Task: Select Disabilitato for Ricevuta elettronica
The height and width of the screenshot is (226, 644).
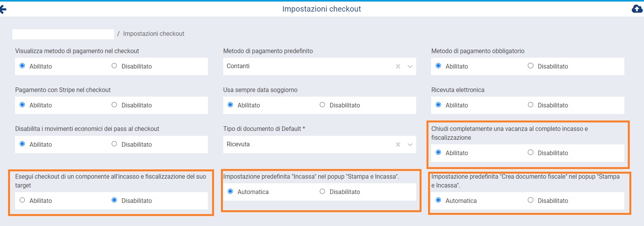Action: (x=530, y=105)
